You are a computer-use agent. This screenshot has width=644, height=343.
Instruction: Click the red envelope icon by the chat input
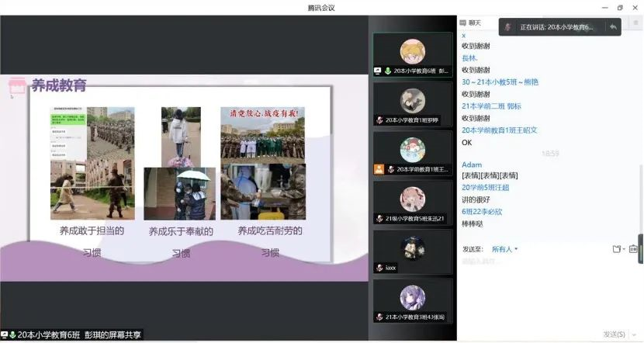click(633, 249)
